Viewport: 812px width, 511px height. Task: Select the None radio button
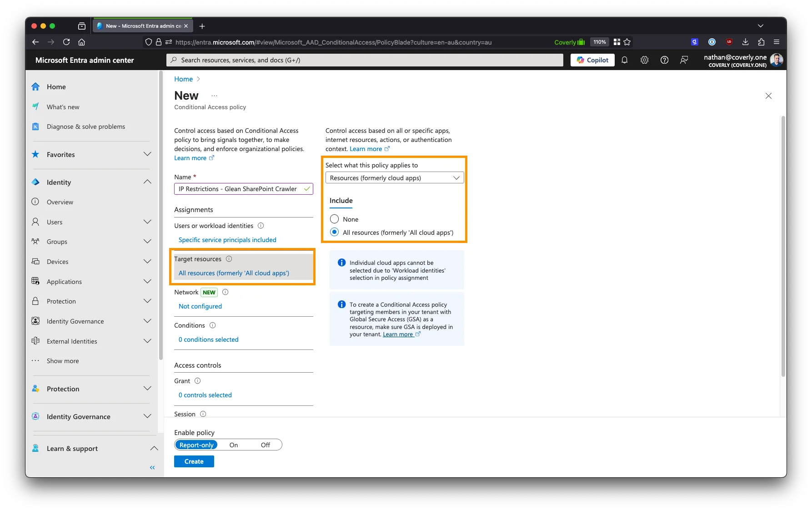tap(335, 219)
